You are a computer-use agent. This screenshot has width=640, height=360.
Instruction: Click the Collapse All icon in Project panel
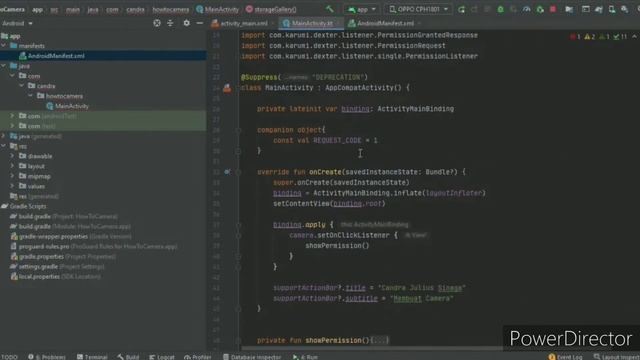click(170, 23)
